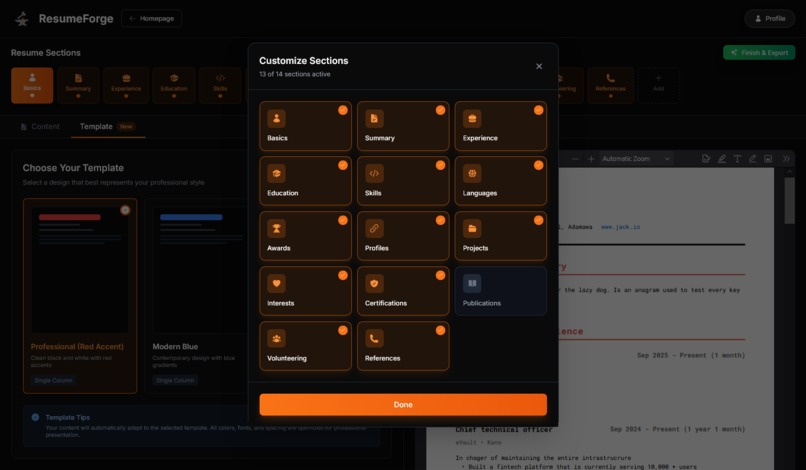The image size is (806, 470).
Task: Go back via the Homepage button
Action: point(152,19)
